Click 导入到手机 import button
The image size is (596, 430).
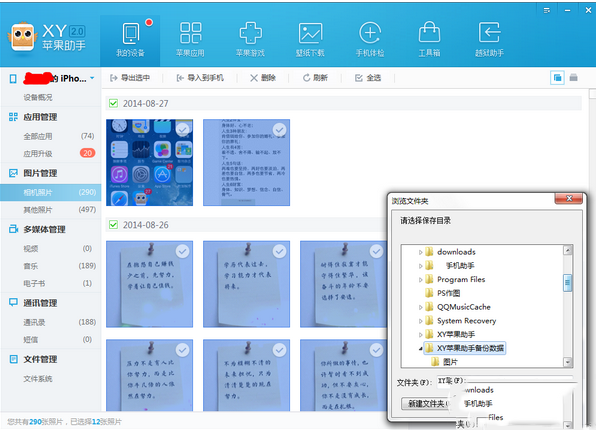click(200, 78)
